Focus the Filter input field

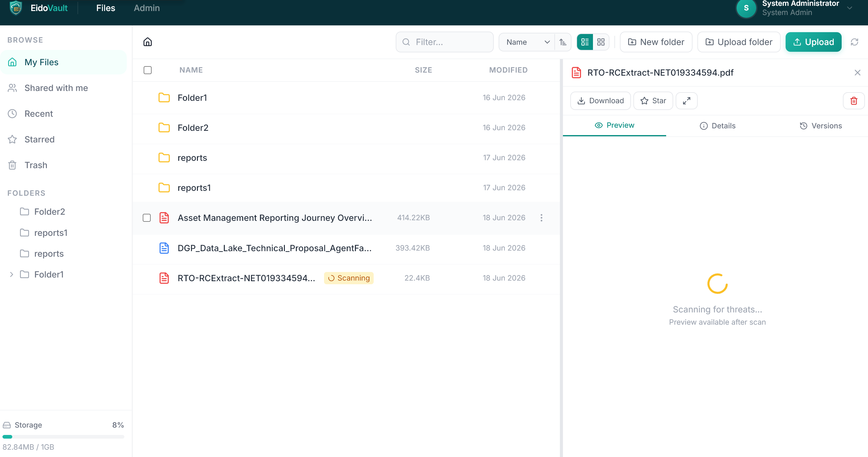coord(444,42)
